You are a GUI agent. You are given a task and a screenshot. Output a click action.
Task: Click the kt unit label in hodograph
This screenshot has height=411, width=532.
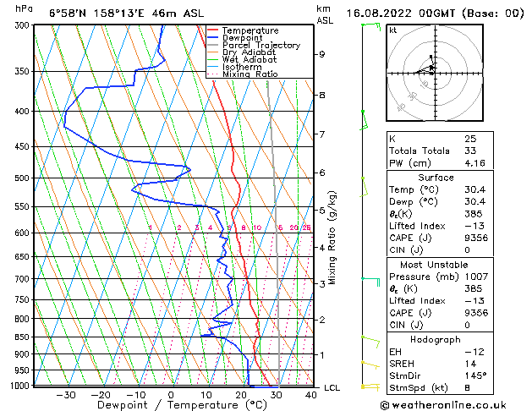(393, 30)
